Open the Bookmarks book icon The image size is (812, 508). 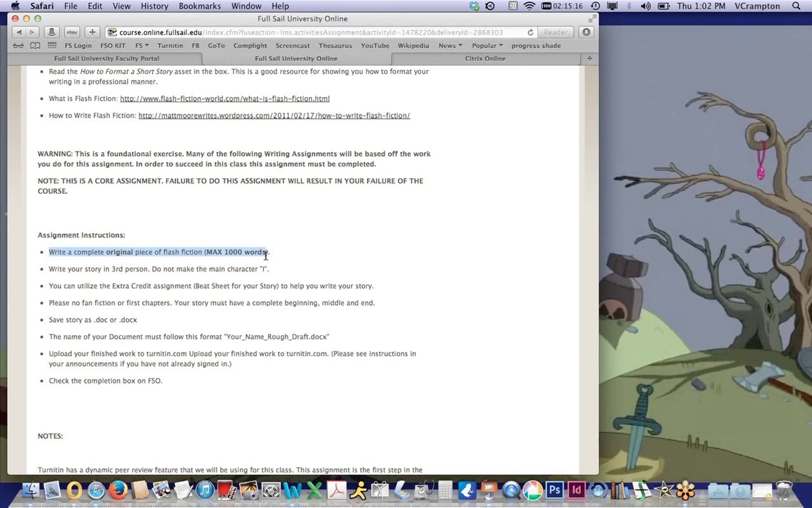35,45
